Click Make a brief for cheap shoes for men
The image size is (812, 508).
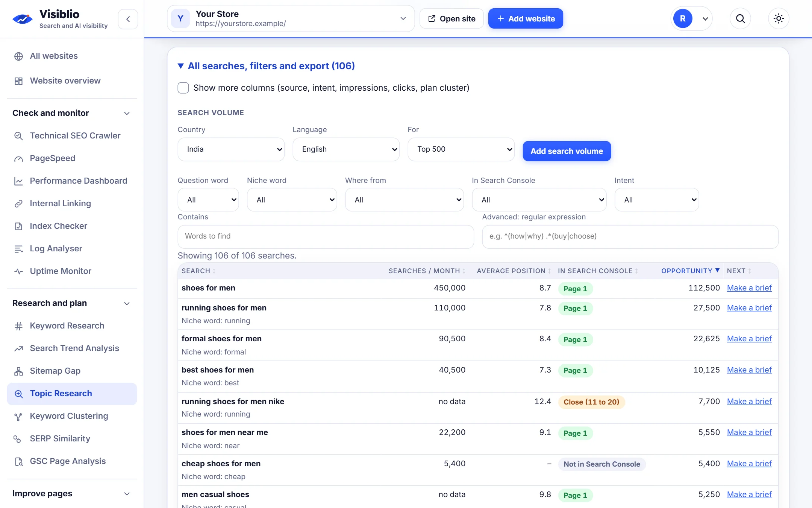(749, 464)
